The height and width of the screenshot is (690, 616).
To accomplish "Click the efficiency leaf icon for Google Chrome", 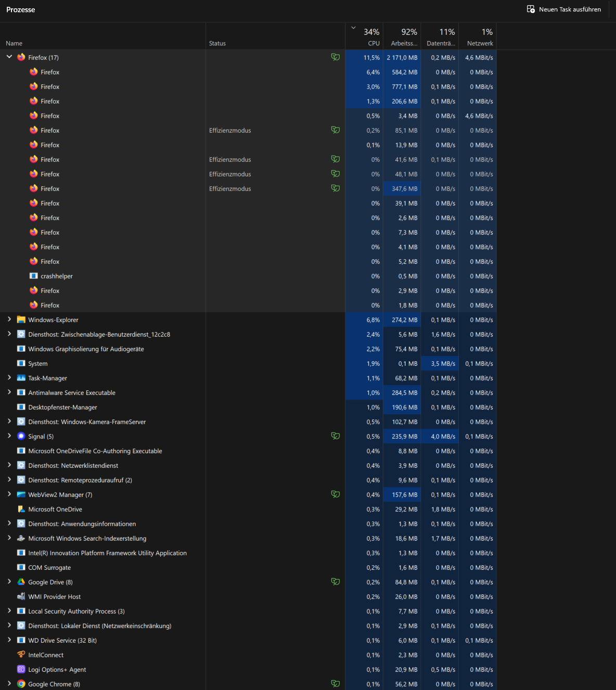I will coord(336,684).
